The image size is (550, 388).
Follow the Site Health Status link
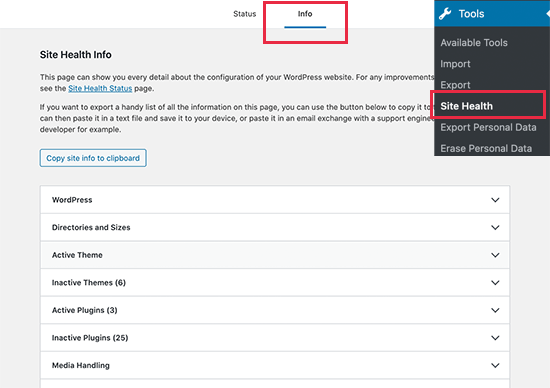click(x=100, y=88)
